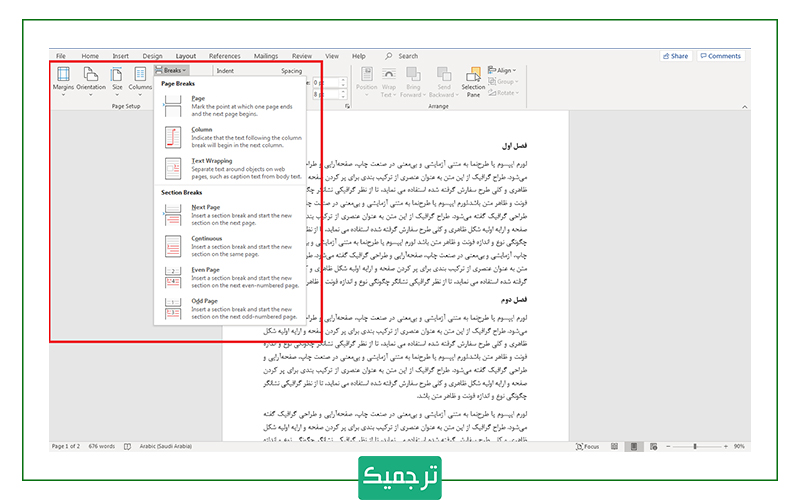Viewport: 800px width, 500px height.
Task: Click the Text Wrapping break icon
Action: (x=173, y=168)
